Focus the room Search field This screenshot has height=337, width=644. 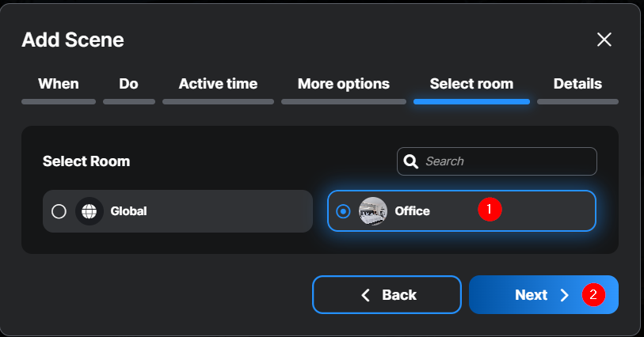[507, 161]
